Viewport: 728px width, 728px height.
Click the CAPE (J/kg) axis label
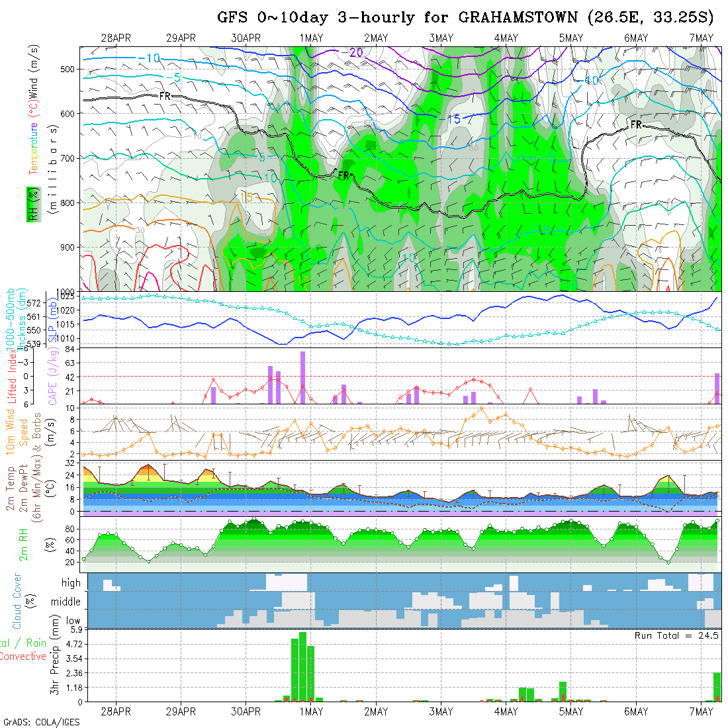point(53,377)
